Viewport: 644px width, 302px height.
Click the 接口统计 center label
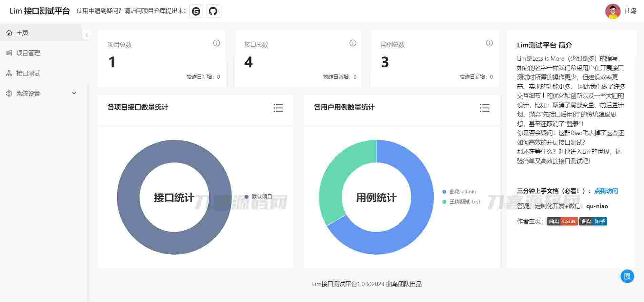tap(174, 198)
